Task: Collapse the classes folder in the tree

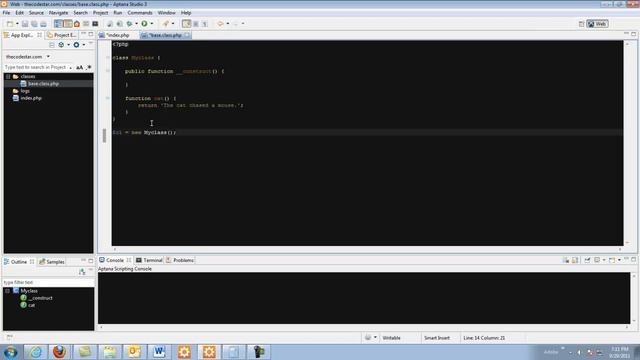Action: [8, 76]
